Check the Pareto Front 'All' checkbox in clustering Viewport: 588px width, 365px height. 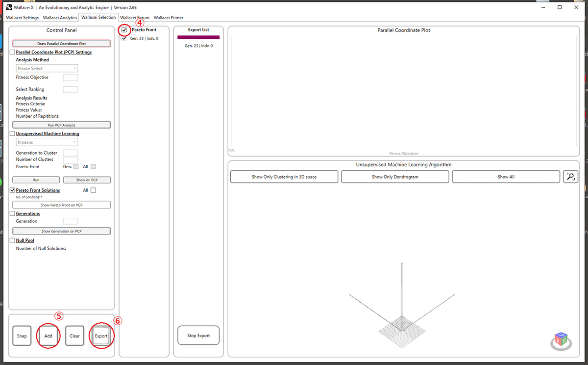point(94,166)
